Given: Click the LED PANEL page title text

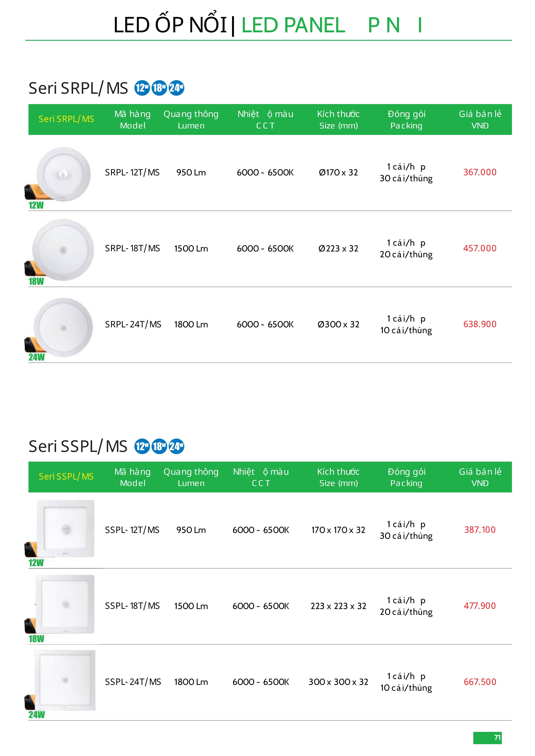Looking at the screenshot, I should tap(293, 25).
